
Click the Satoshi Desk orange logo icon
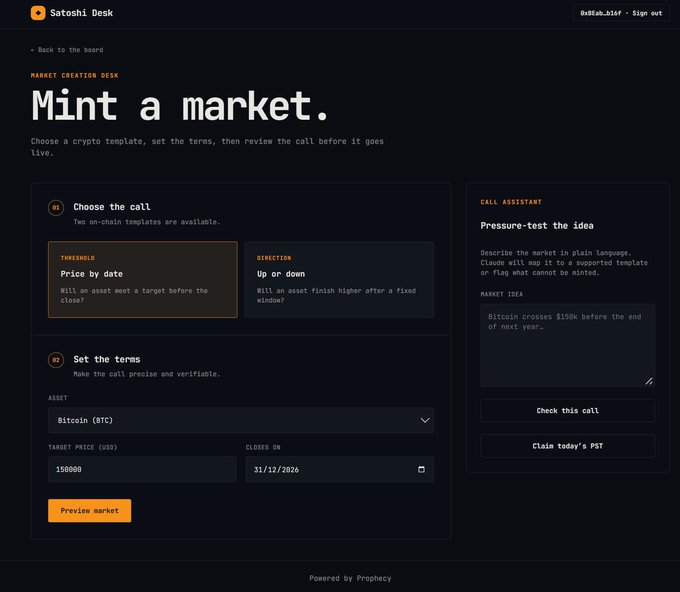tap(38, 13)
